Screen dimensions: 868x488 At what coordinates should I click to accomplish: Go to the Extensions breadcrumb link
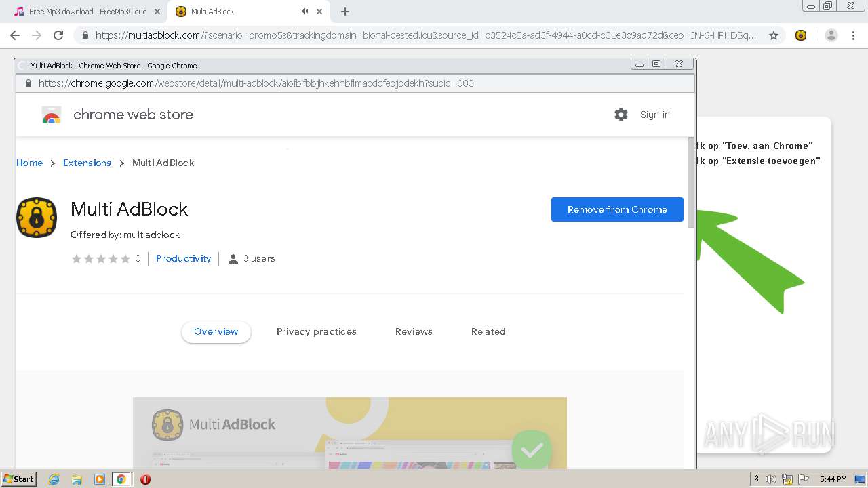(x=87, y=163)
